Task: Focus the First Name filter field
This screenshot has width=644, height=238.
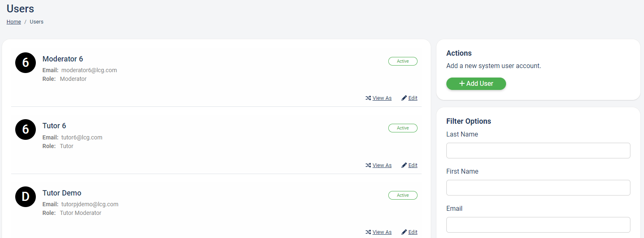Action: [x=538, y=188]
